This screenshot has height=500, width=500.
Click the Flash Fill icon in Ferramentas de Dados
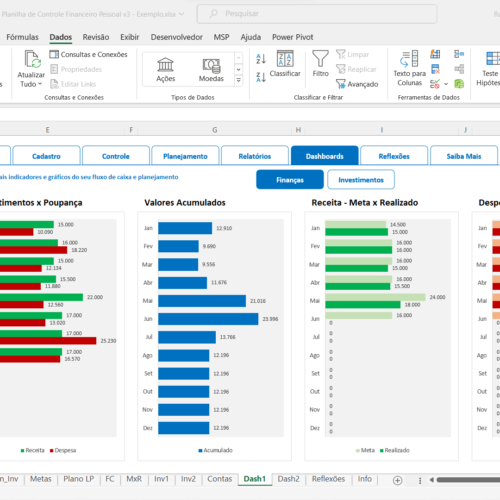tap(435, 54)
